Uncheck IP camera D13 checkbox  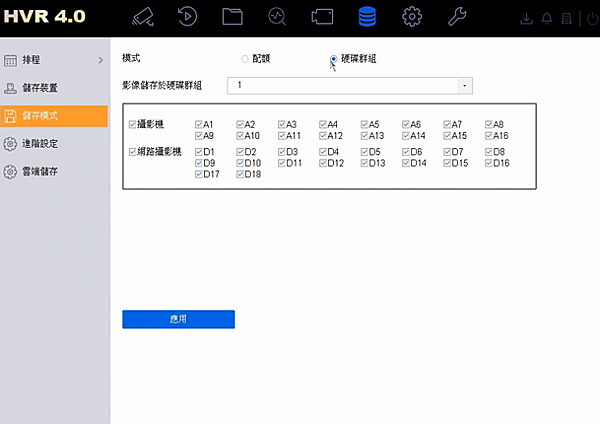[364, 163]
